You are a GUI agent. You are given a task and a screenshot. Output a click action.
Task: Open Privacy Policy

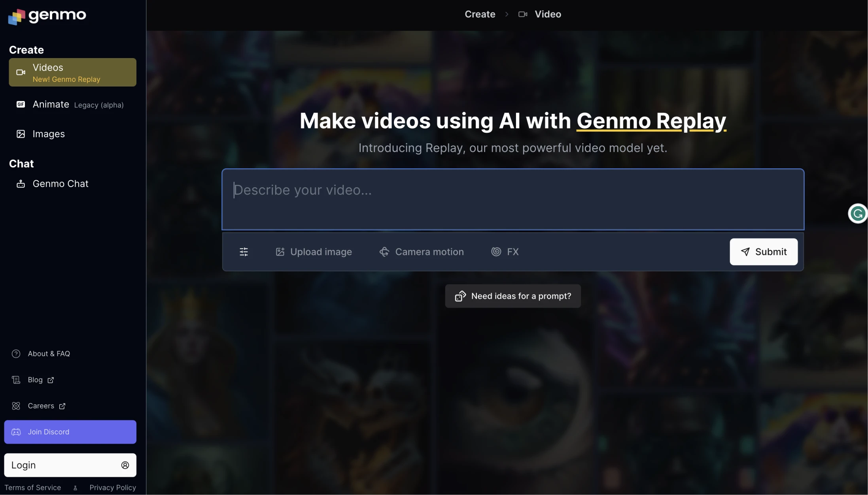113,487
